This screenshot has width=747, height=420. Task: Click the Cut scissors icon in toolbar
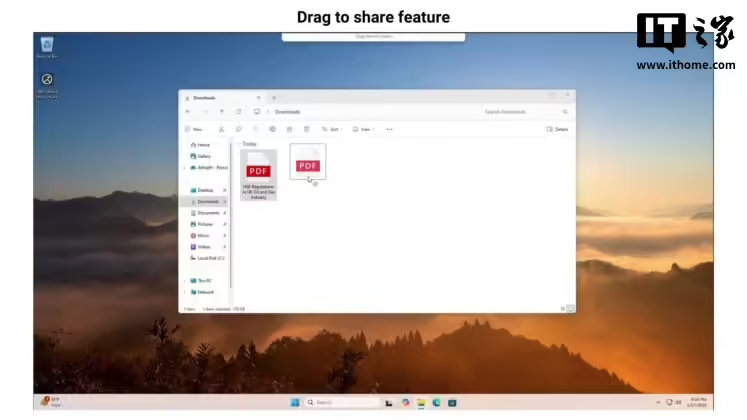click(x=222, y=129)
